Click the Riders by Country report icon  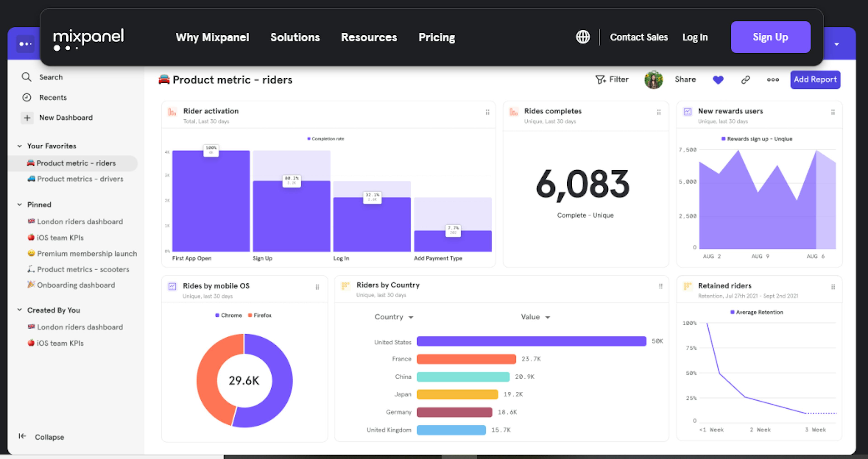tap(345, 286)
